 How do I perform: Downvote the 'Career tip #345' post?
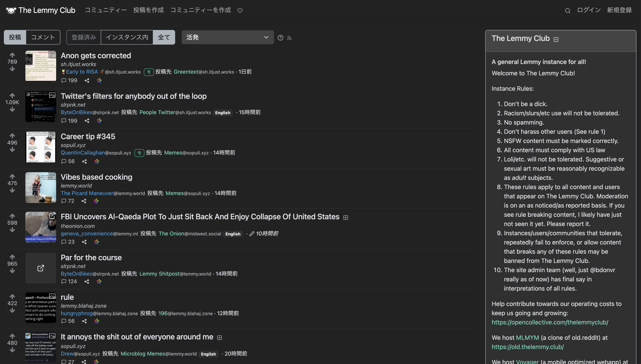click(12, 150)
